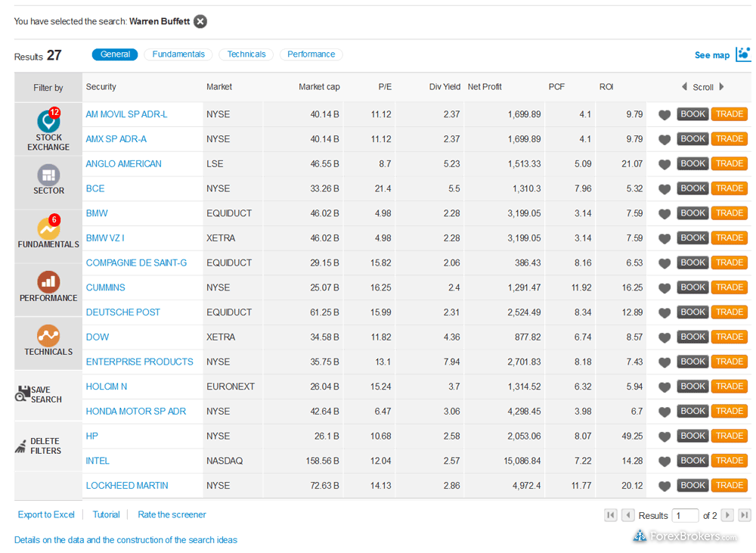Open the INTEL security link
Screen dimensions: 756x553
[98, 461]
